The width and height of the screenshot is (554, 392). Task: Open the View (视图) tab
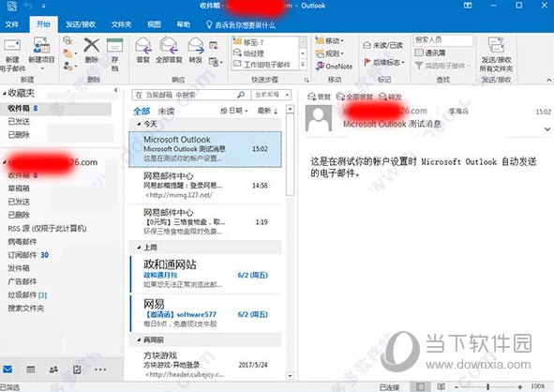(154, 24)
